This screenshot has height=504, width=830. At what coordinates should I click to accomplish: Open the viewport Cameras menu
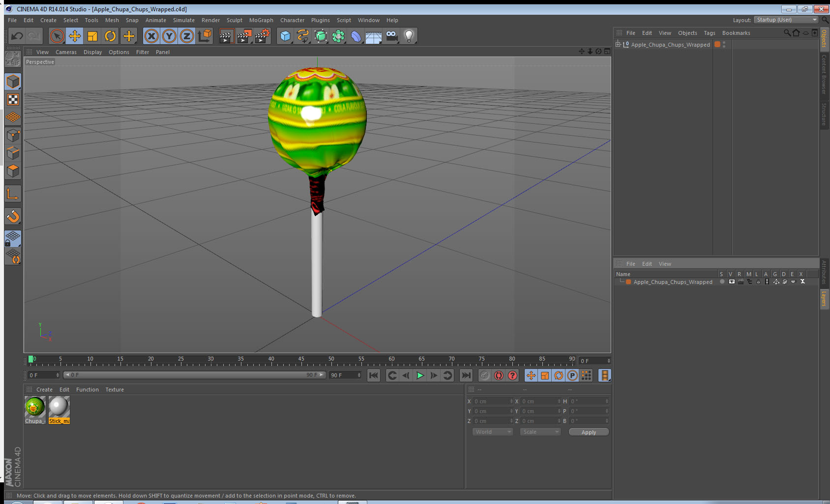[66, 52]
